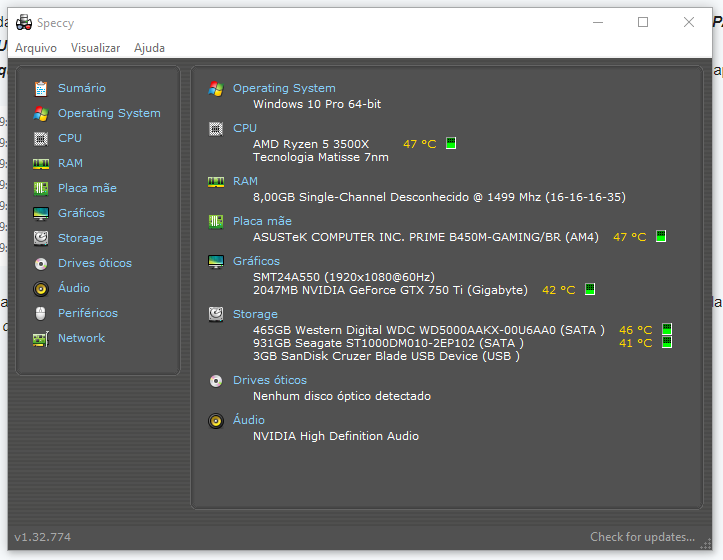Click NVIDIA GeForce GTX 750 Ti text
Viewport: 723px width, 560px height.
(x=390, y=290)
